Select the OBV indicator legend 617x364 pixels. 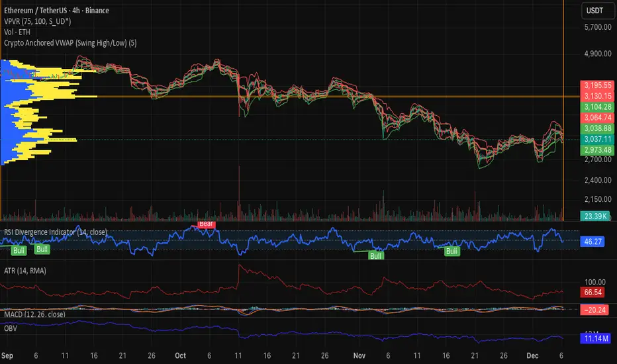pyautogui.click(x=11, y=328)
